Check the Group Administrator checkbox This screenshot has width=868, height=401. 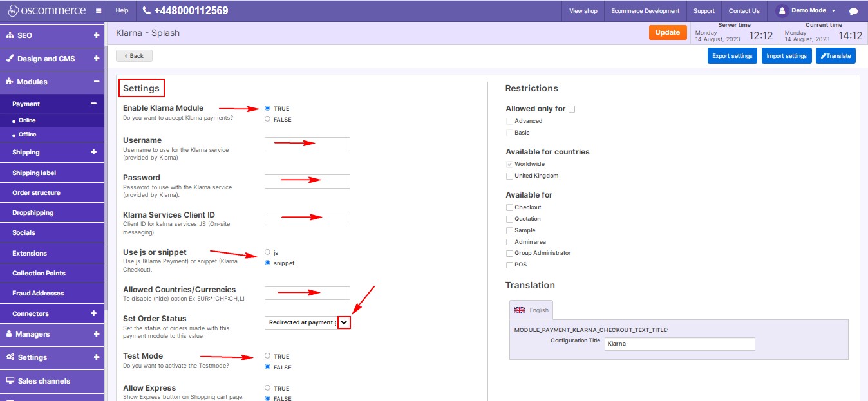(509, 253)
